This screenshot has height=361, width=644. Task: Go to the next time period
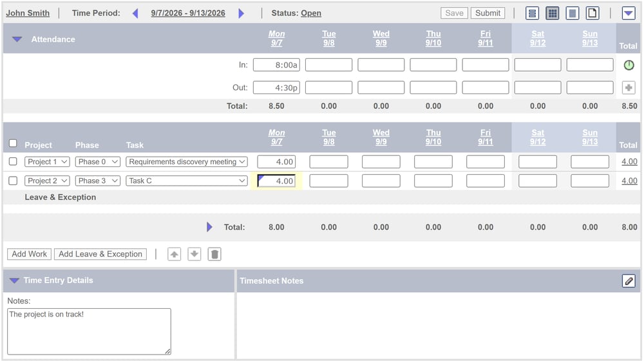(x=241, y=13)
